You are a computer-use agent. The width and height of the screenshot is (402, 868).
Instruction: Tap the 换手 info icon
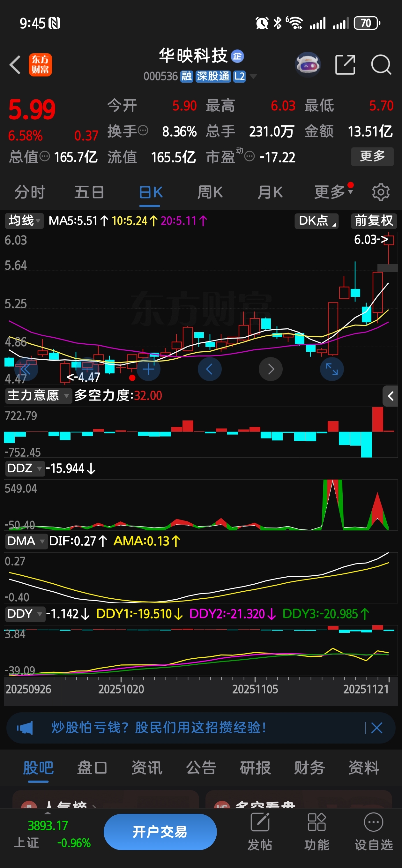pyautogui.click(x=143, y=130)
